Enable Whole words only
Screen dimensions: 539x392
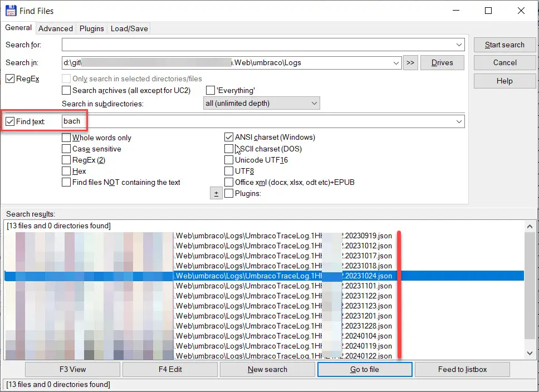click(x=66, y=138)
